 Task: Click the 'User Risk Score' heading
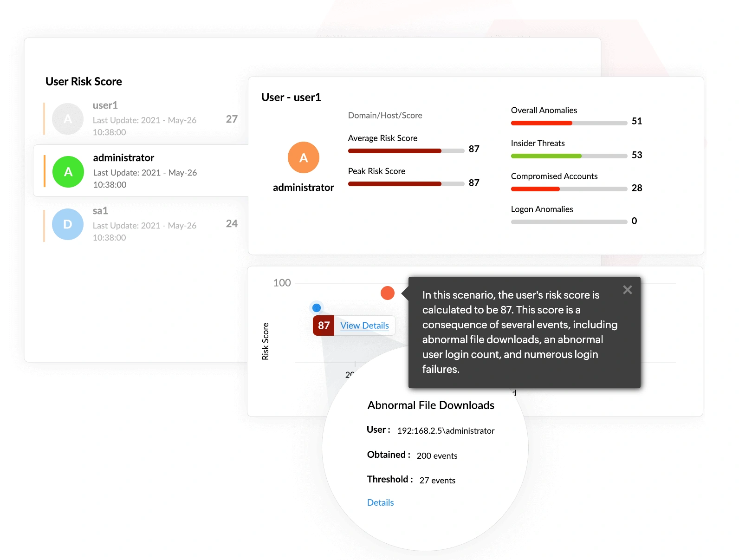[x=84, y=81]
